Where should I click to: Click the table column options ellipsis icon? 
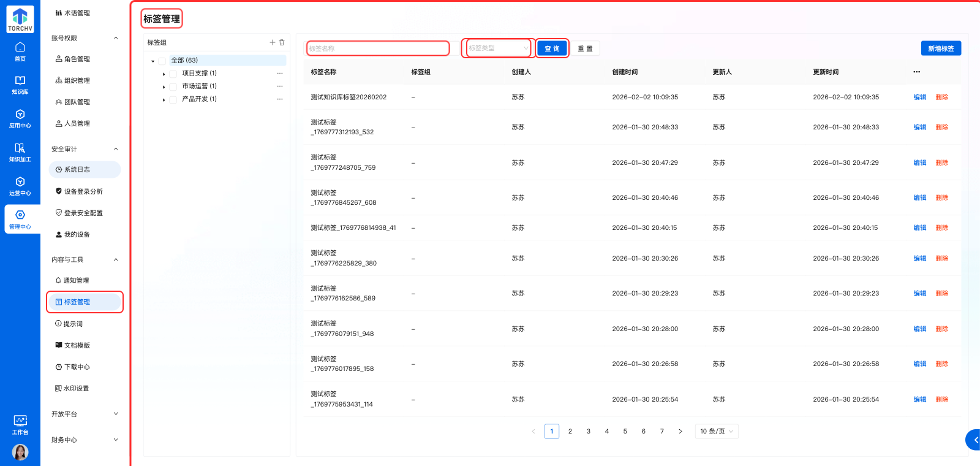tap(916, 72)
